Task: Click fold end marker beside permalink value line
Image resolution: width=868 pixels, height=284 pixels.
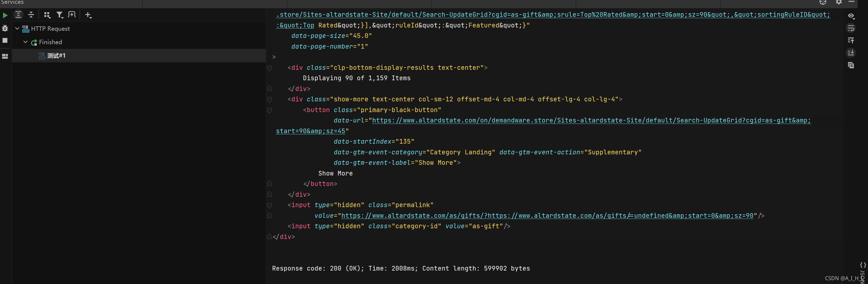Action: coord(270,215)
